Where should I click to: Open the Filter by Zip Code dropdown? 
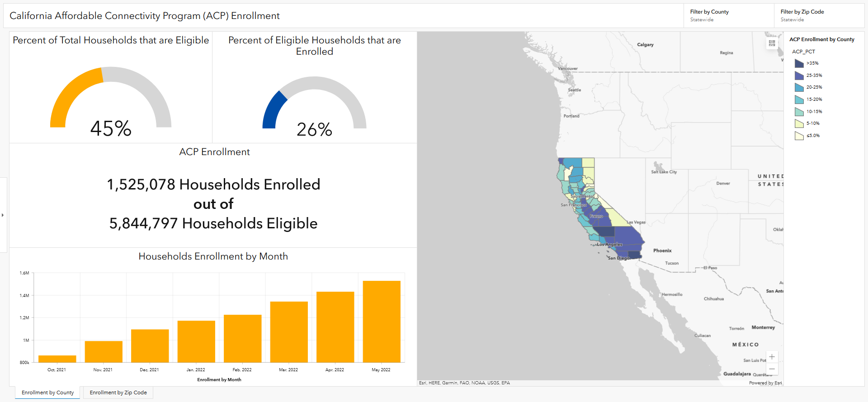pos(819,15)
